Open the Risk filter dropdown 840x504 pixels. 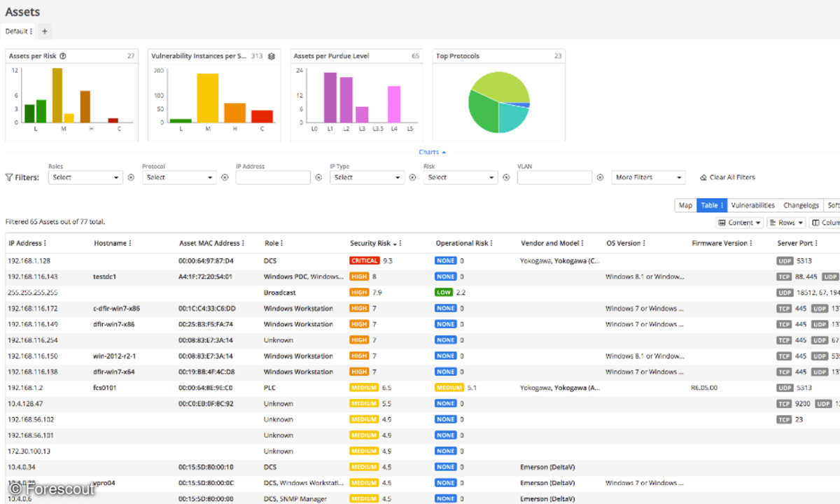[x=461, y=178]
